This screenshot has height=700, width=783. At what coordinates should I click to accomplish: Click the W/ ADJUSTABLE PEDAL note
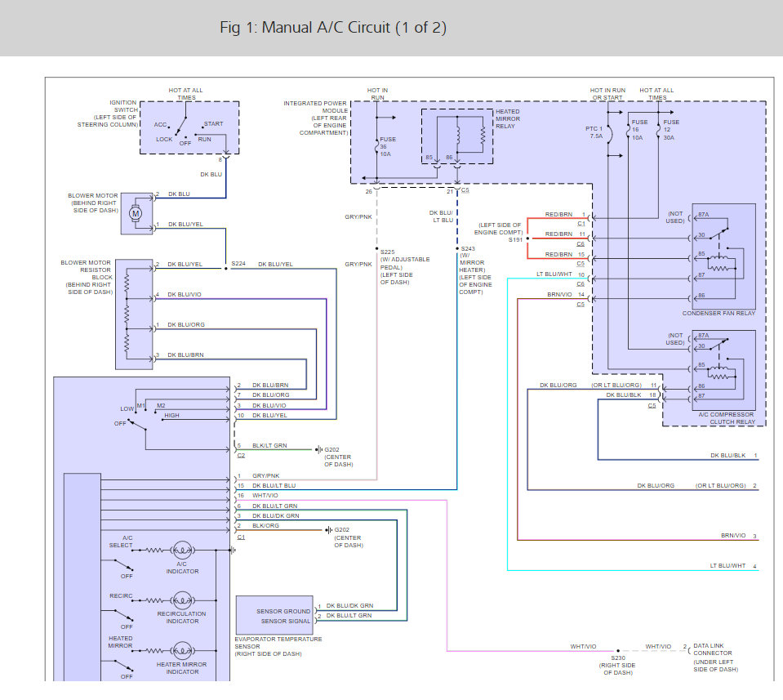[x=404, y=263]
